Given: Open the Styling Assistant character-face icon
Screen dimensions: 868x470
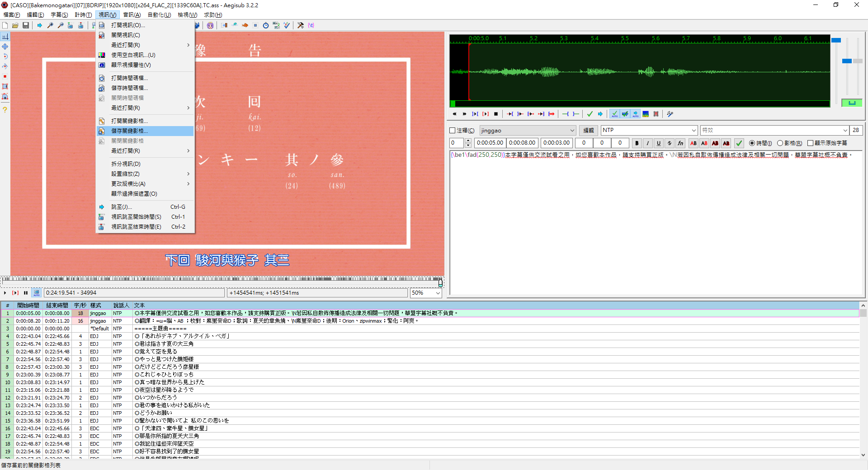Looking at the screenshot, I should pos(210,25).
